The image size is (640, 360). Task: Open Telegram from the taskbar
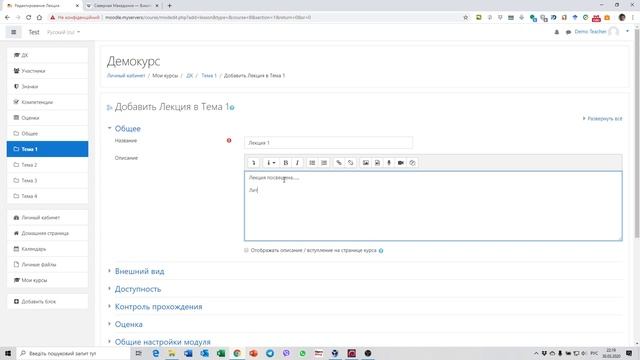270,353
